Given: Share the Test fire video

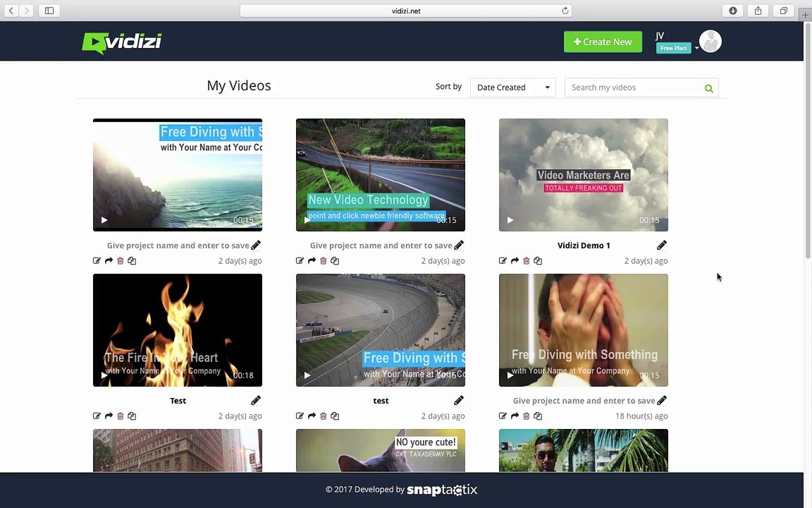Looking at the screenshot, I should click(x=109, y=416).
